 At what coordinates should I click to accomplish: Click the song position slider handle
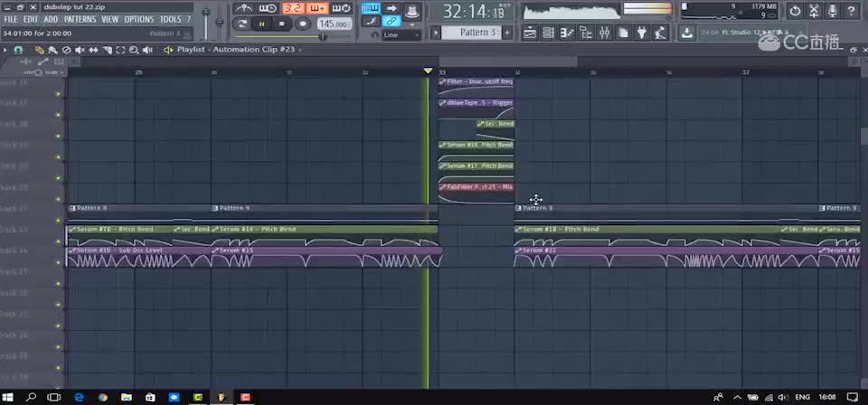click(x=322, y=37)
